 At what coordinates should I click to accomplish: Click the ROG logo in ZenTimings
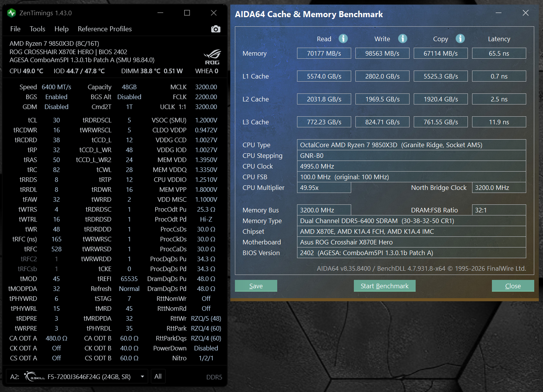coord(212,57)
